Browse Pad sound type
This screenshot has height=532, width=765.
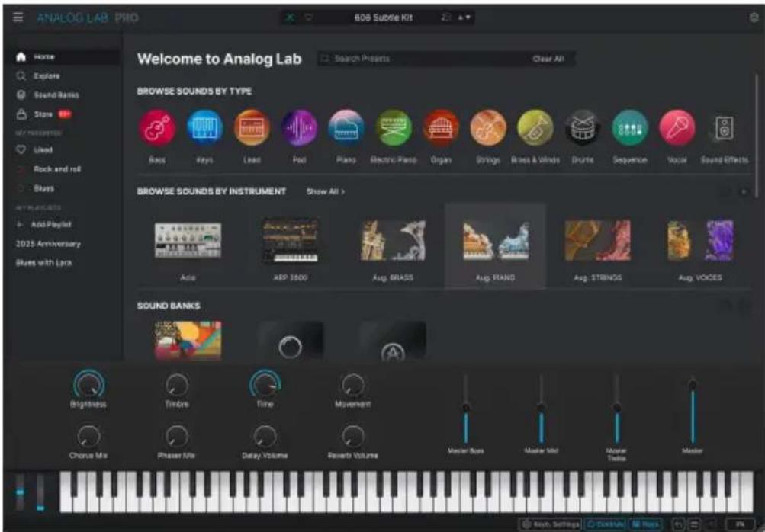299,128
